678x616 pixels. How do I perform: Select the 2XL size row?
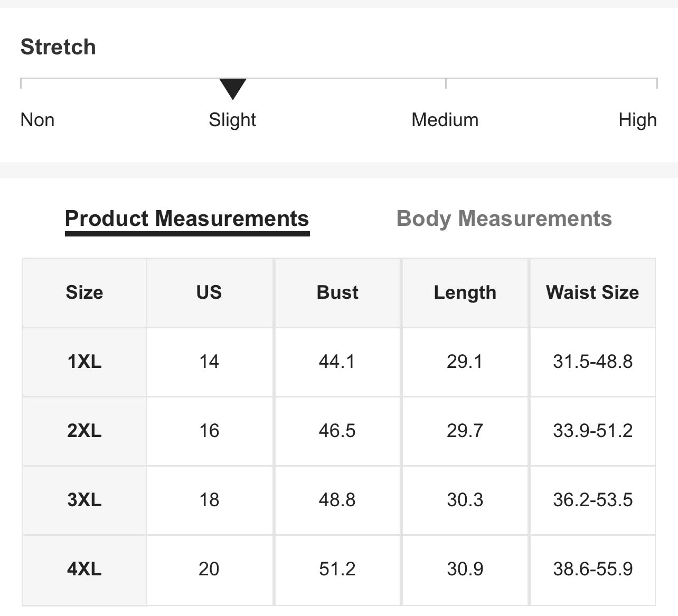[x=84, y=431]
